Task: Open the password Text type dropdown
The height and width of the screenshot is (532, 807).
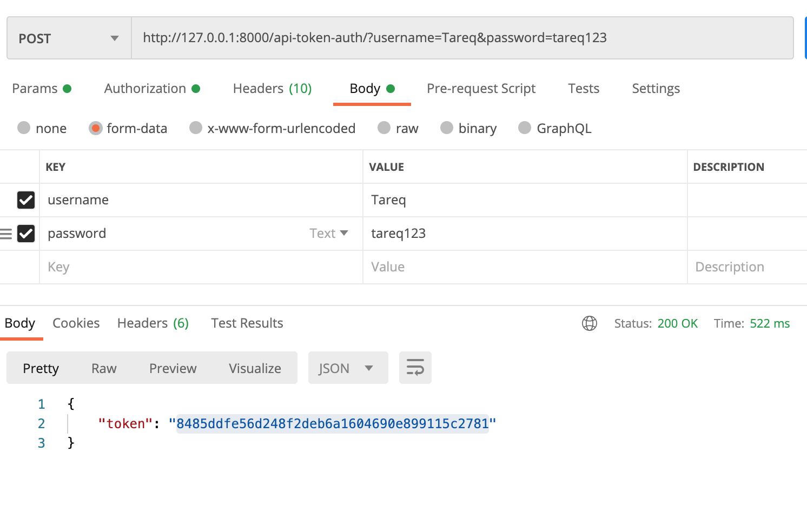Action: pos(329,234)
